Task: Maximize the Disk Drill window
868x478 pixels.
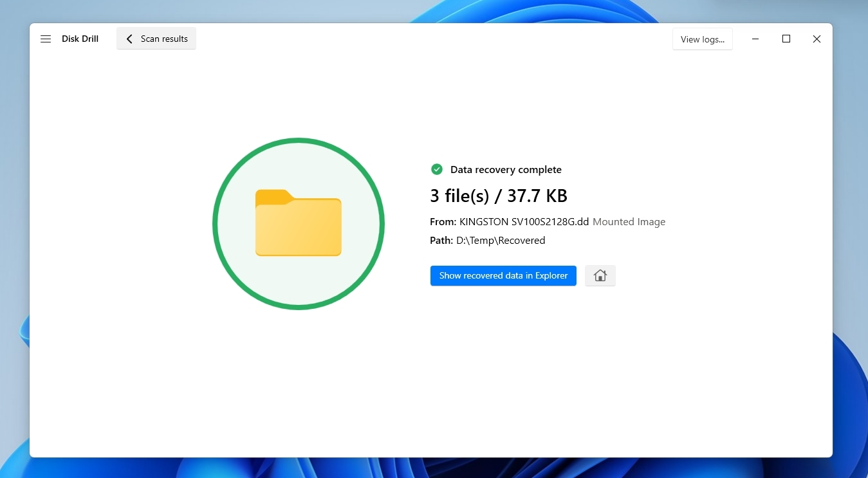Action: tap(786, 39)
